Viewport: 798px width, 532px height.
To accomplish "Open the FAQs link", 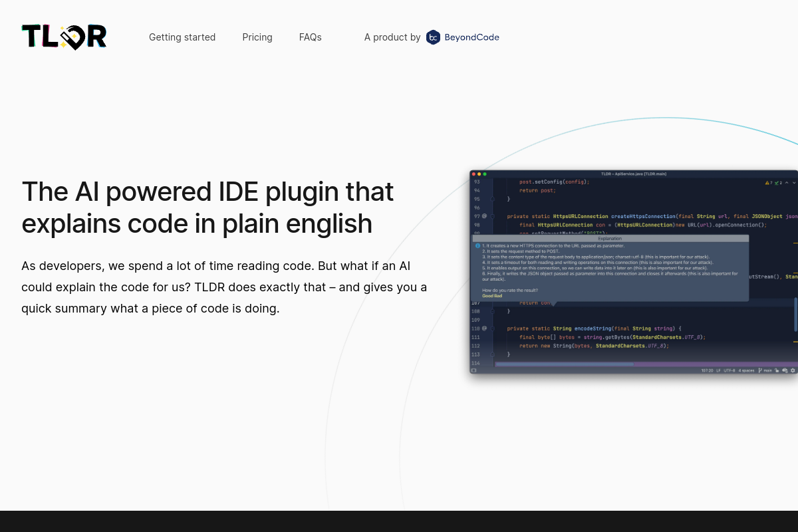I will pyautogui.click(x=311, y=37).
